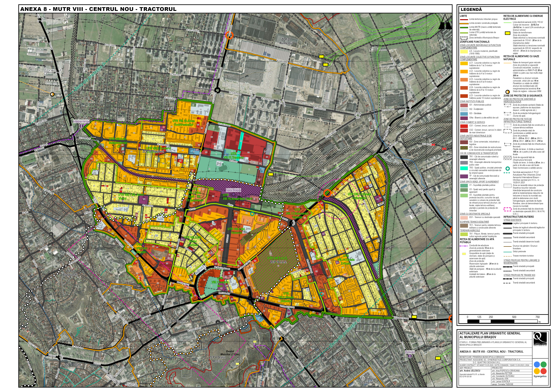Click the Conductă de aducțiune purple line symbol
Screen dimensions: 555x392
(x=464, y=246)
